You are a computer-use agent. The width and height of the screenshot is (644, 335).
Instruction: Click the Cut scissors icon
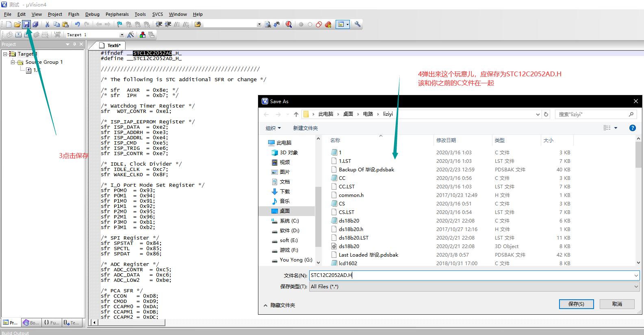[47, 24]
